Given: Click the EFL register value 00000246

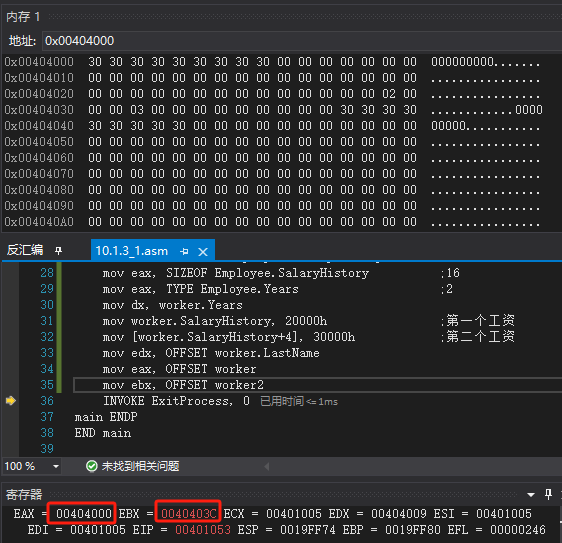Looking at the screenshot, I should click(x=518, y=530).
